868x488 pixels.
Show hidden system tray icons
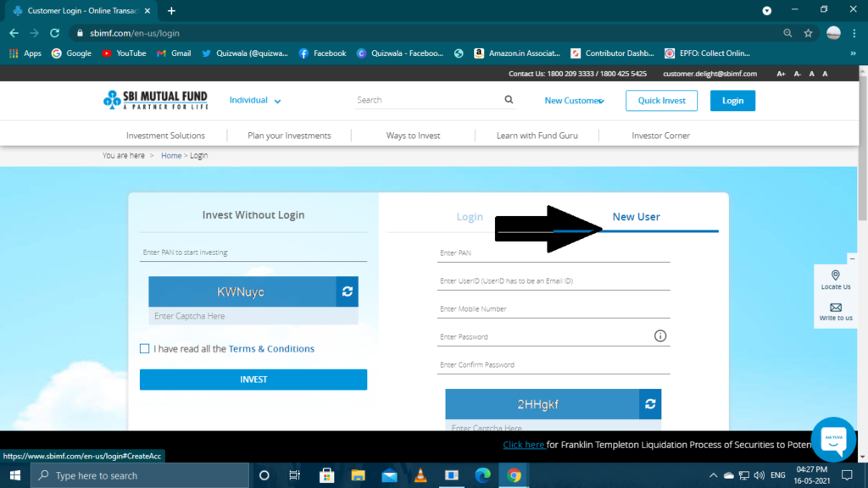coord(713,475)
